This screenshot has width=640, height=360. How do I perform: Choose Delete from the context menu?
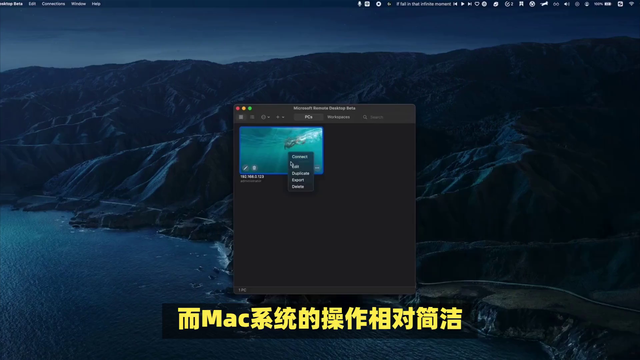pyautogui.click(x=300, y=187)
